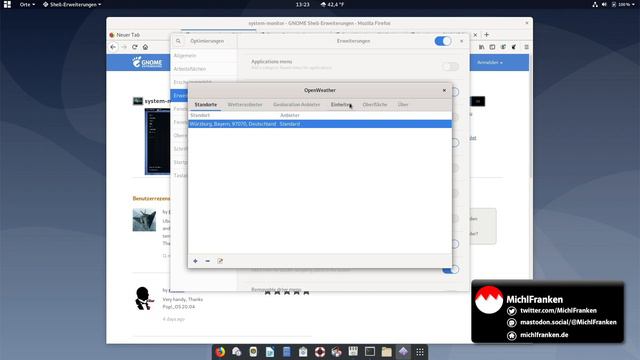
Task: Open new Firefox tab with plus
Action: [487, 35]
